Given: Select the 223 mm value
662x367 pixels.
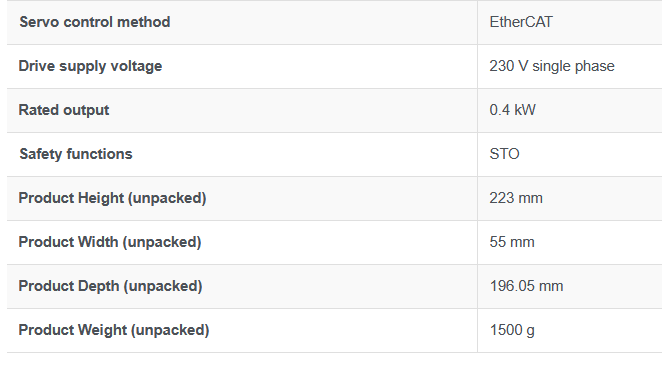Looking at the screenshot, I should (x=516, y=198).
